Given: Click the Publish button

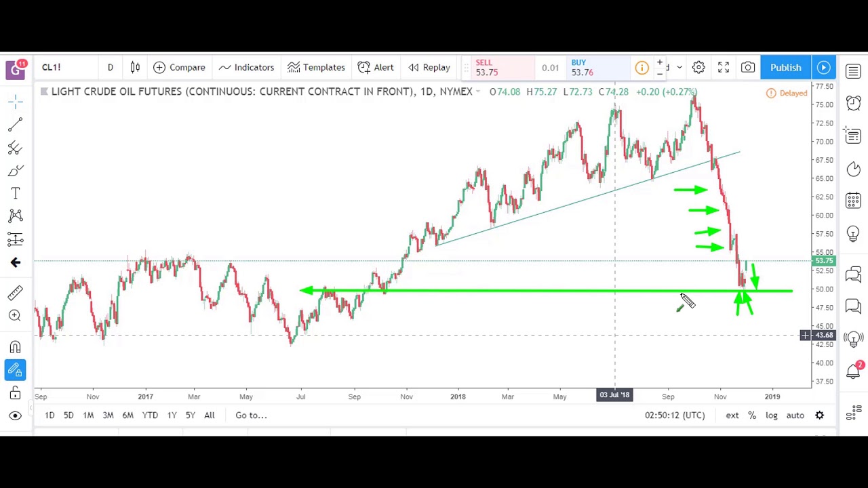Looking at the screenshot, I should (x=785, y=67).
